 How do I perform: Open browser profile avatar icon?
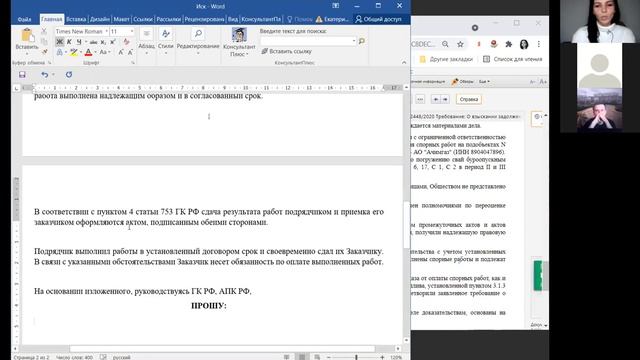pos(524,44)
